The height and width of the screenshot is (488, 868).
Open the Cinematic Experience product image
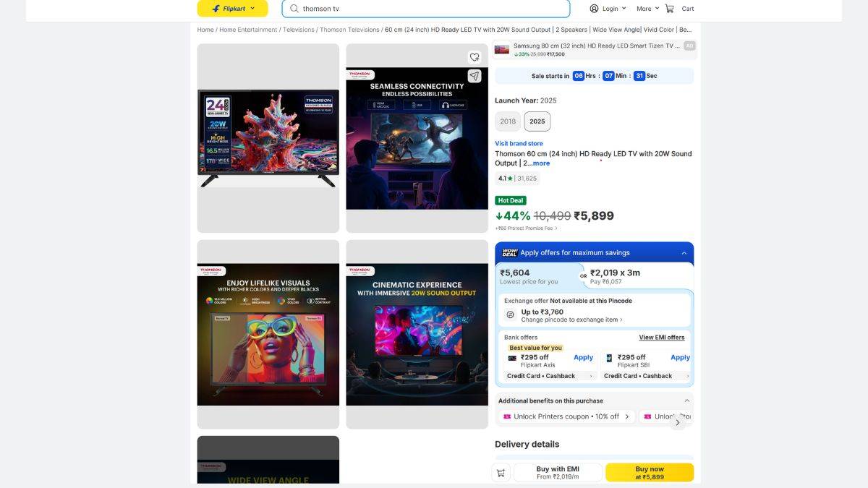[x=417, y=335]
